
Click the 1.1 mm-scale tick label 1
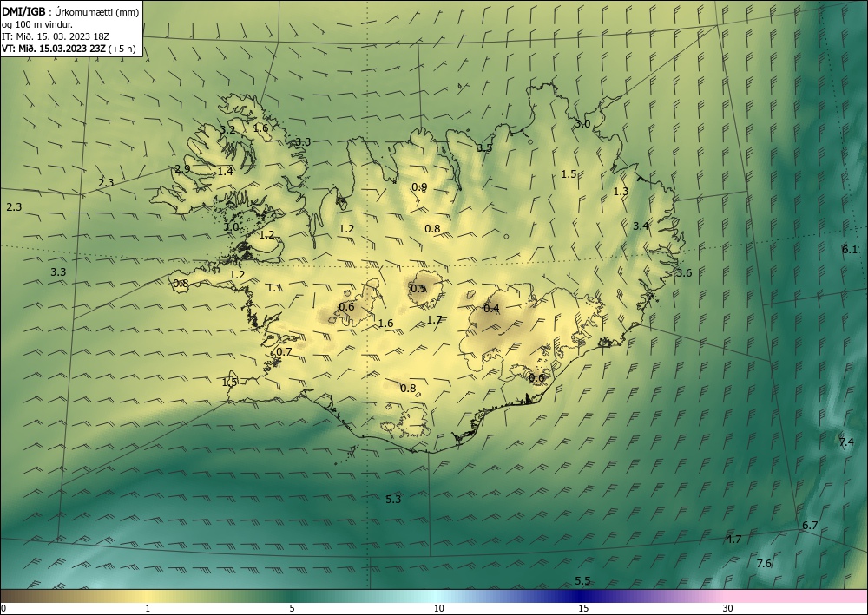pos(148,608)
